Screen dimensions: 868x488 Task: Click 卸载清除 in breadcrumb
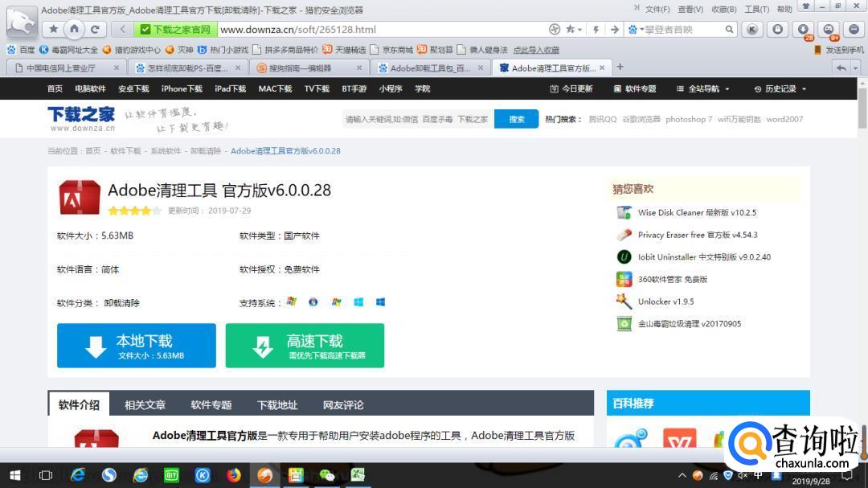pos(206,150)
